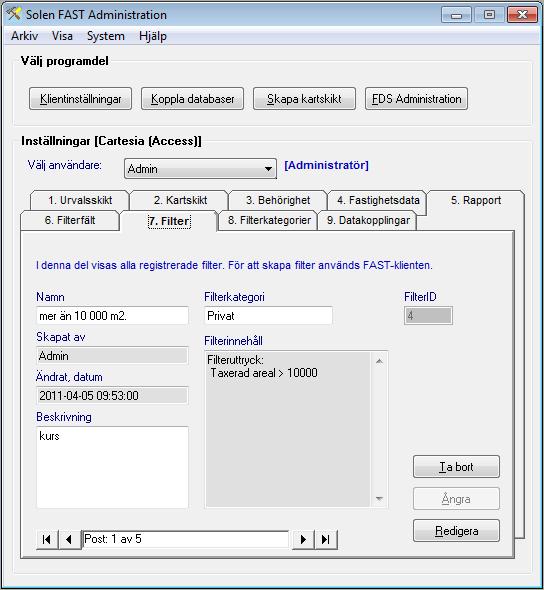Open the Hjälp menu
Image resolution: width=544 pixels, height=590 pixels.
tap(153, 36)
